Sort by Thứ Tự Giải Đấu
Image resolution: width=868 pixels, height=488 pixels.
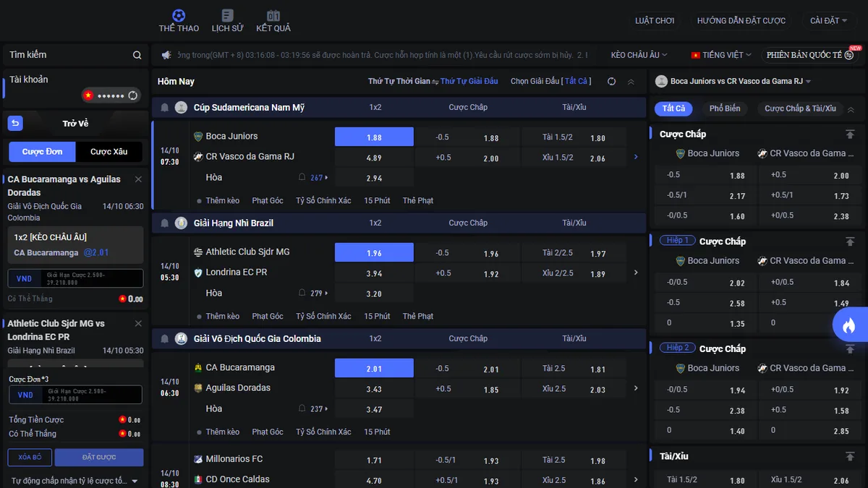coord(469,82)
